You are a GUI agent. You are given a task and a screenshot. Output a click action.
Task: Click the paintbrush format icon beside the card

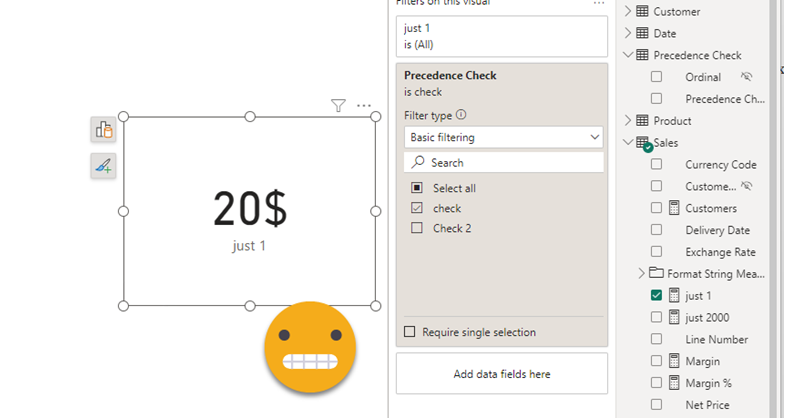[x=103, y=166]
